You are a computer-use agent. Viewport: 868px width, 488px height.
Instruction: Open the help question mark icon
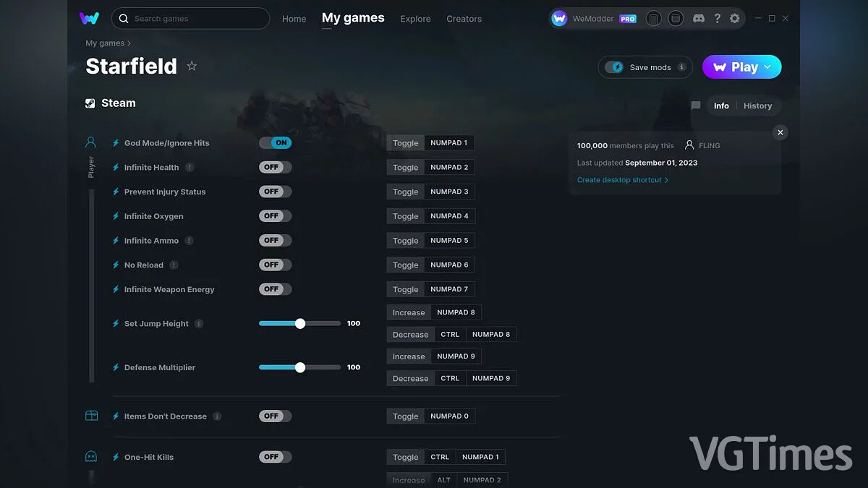click(717, 19)
